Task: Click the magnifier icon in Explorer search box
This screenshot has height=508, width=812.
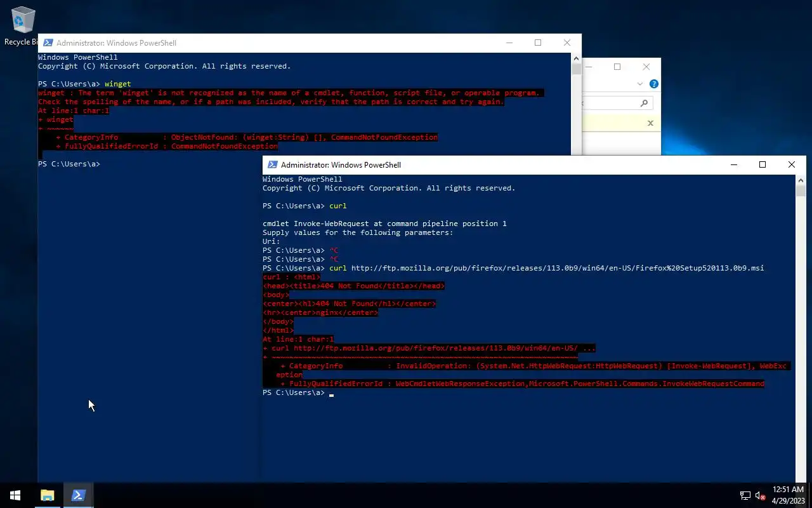Action: [x=644, y=103]
